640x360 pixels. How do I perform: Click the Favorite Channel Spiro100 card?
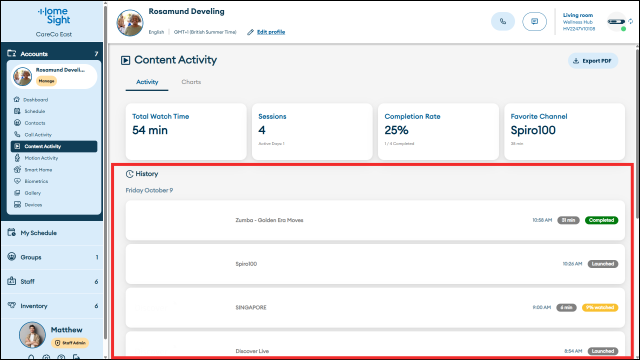click(x=564, y=131)
